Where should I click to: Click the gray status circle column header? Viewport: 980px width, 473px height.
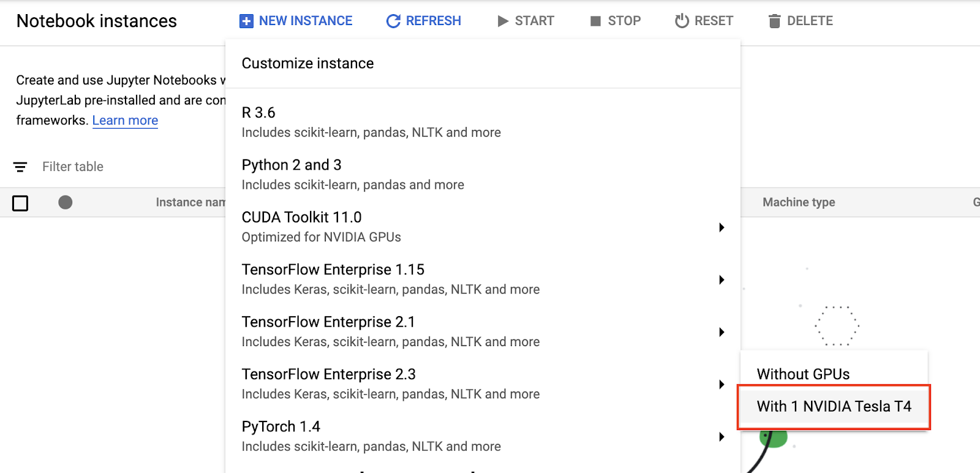click(x=66, y=202)
